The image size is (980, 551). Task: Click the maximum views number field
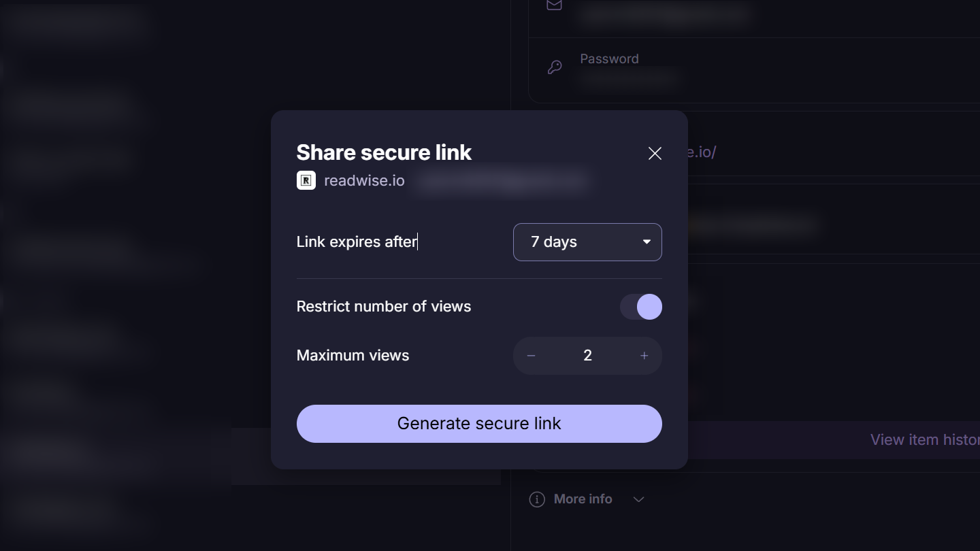coord(587,356)
